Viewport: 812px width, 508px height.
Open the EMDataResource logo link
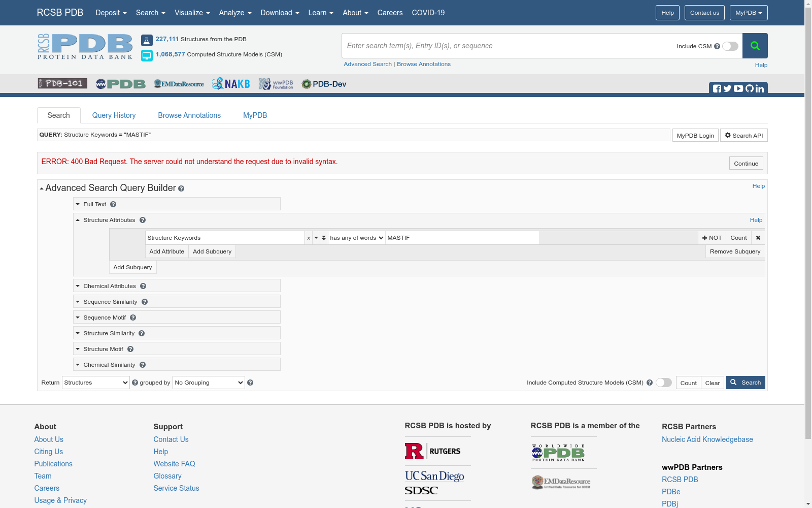[x=179, y=84]
